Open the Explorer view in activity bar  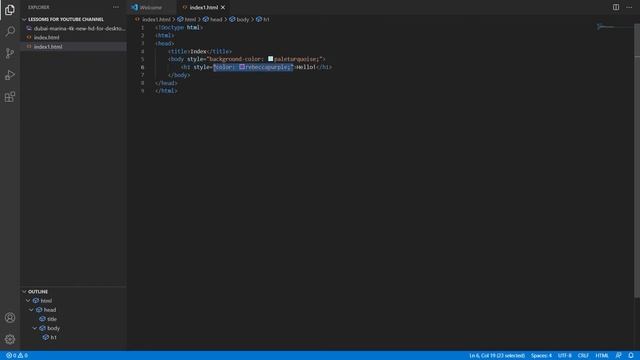click(10, 10)
